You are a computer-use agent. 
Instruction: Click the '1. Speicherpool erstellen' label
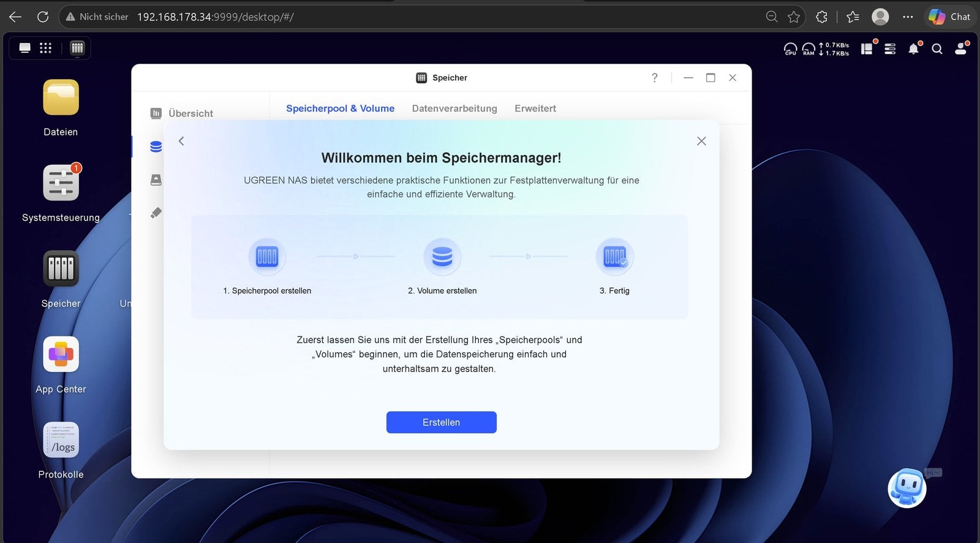pos(267,290)
